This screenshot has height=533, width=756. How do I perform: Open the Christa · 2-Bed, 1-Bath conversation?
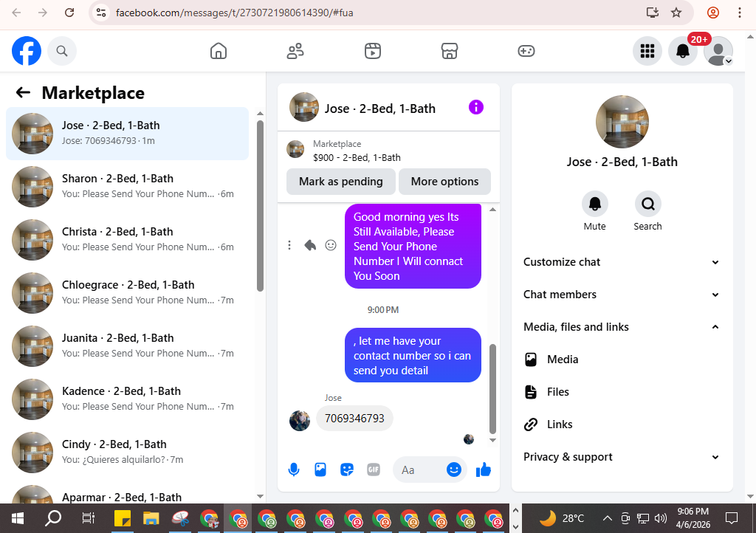pos(127,239)
